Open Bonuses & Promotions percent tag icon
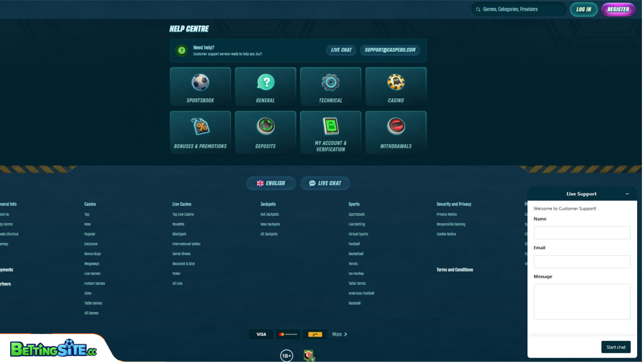This screenshot has width=644, height=362. tap(200, 127)
